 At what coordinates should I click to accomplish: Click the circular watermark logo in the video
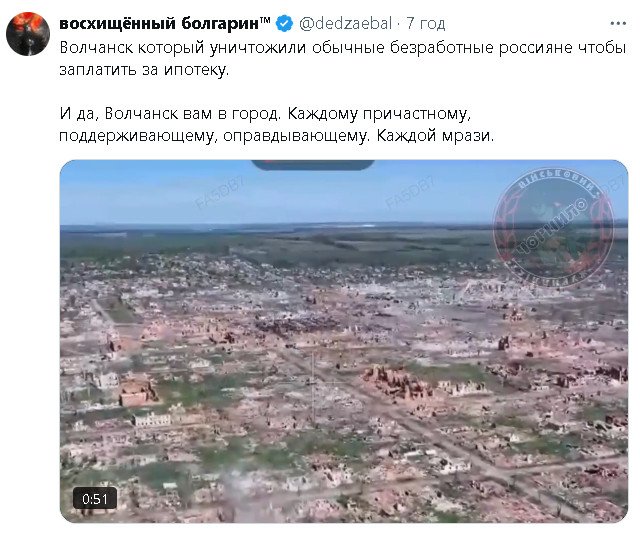point(553,228)
